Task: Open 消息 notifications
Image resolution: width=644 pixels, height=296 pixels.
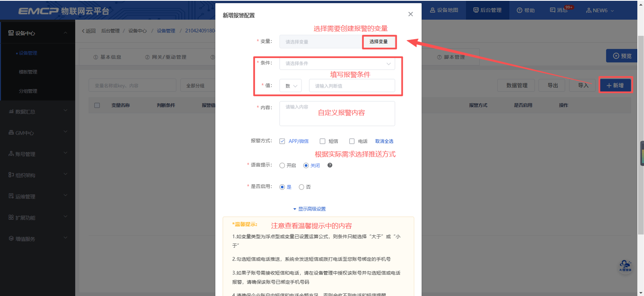Action: (x=559, y=10)
